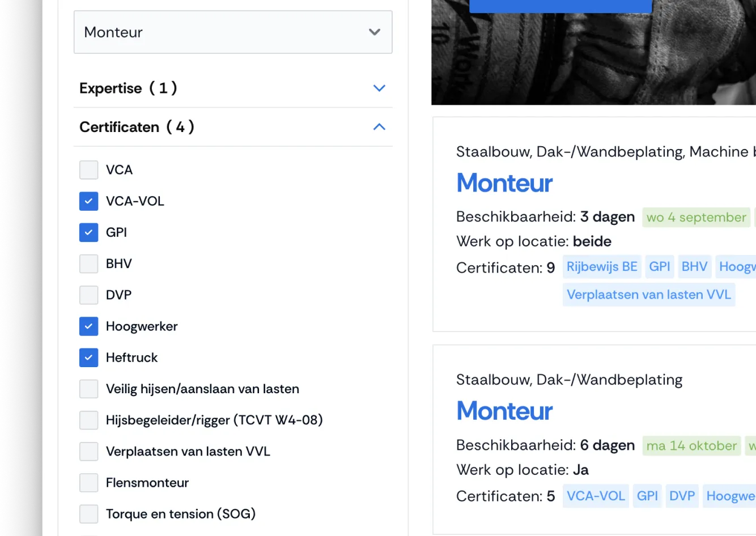Click the Rijbewijs BE certificate tag
The width and height of the screenshot is (756, 536).
tap(601, 266)
